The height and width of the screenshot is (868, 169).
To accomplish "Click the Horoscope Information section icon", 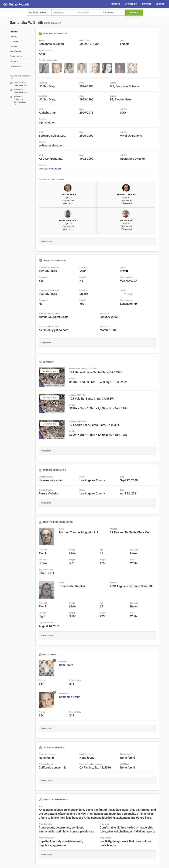I will (x=41, y=799).
